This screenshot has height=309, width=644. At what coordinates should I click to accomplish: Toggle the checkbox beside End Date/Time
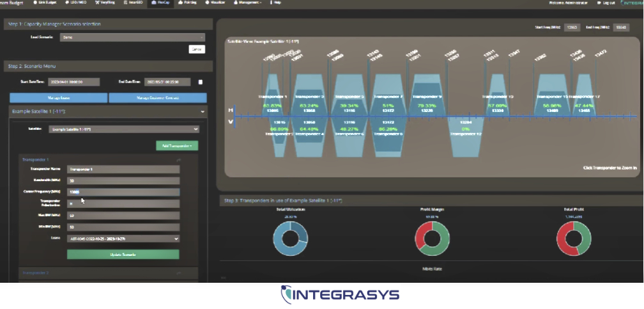[x=201, y=82]
